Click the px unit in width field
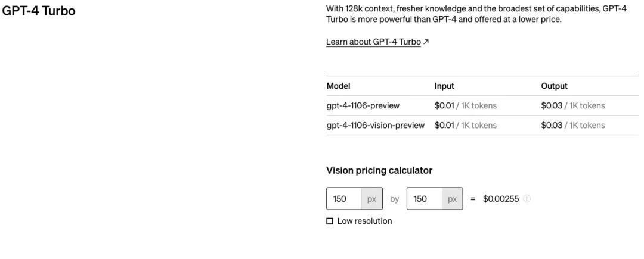 [x=371, y=199]
